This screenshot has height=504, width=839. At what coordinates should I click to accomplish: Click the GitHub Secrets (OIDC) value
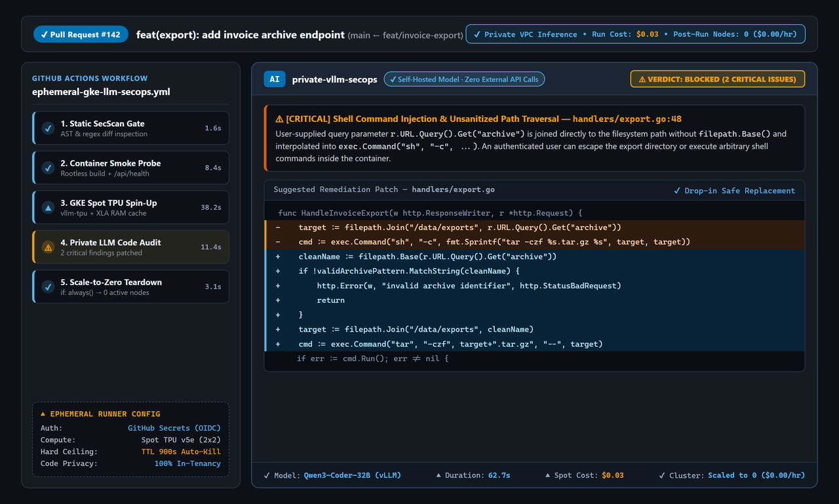pyautogui.click(x=174, y=428)
